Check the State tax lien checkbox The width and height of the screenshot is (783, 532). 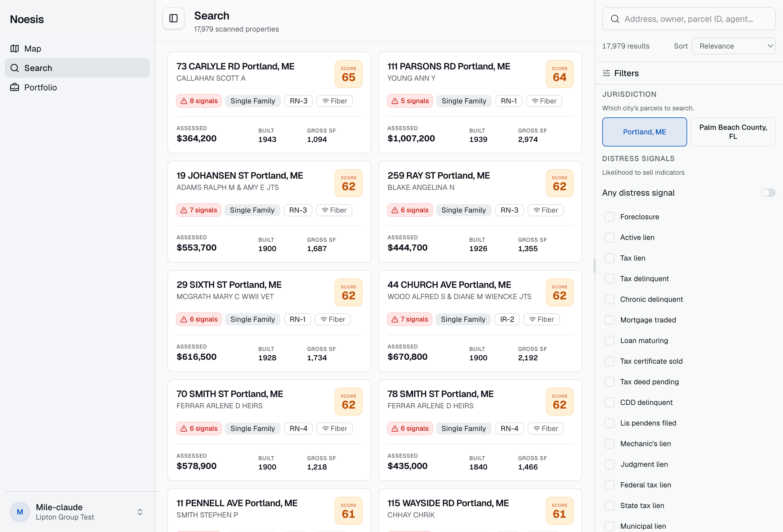[609, 505]
